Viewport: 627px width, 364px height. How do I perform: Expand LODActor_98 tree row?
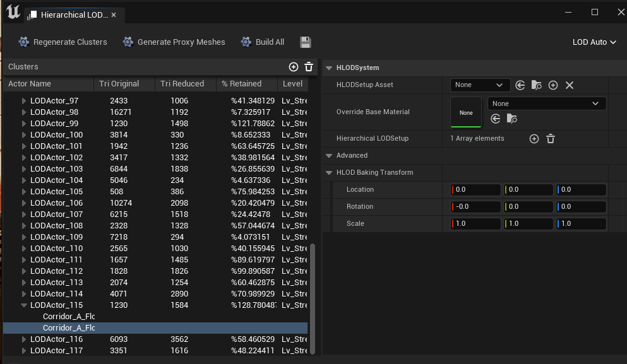[x=23, y=112]
